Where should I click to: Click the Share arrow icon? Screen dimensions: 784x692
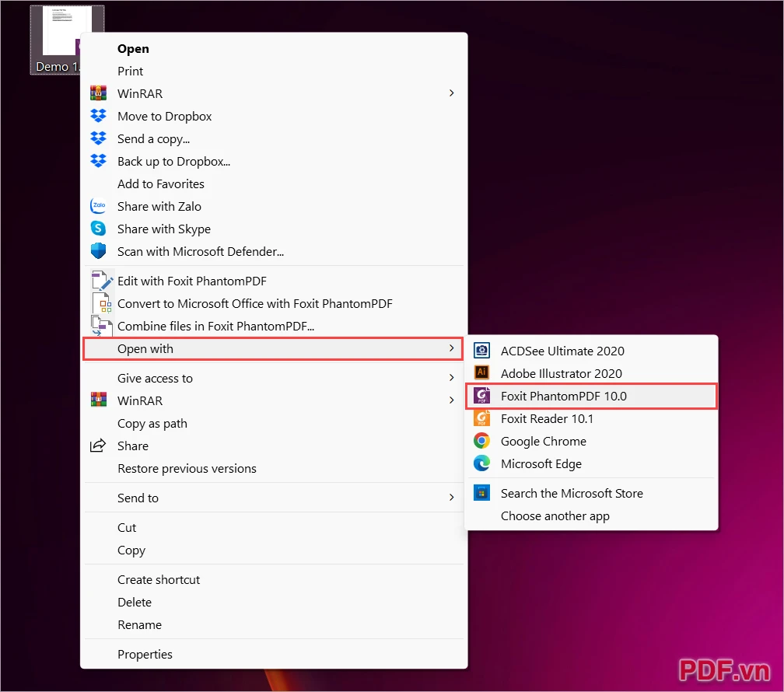click(98, 445)
